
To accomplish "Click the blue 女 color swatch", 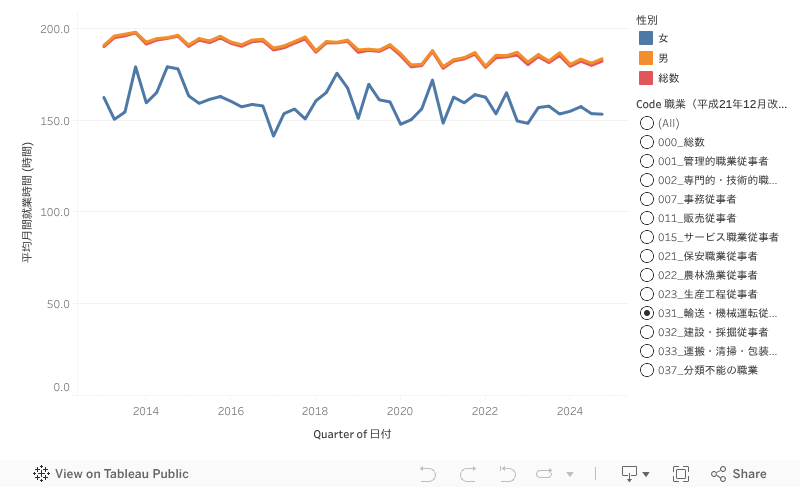I will 647,38.
